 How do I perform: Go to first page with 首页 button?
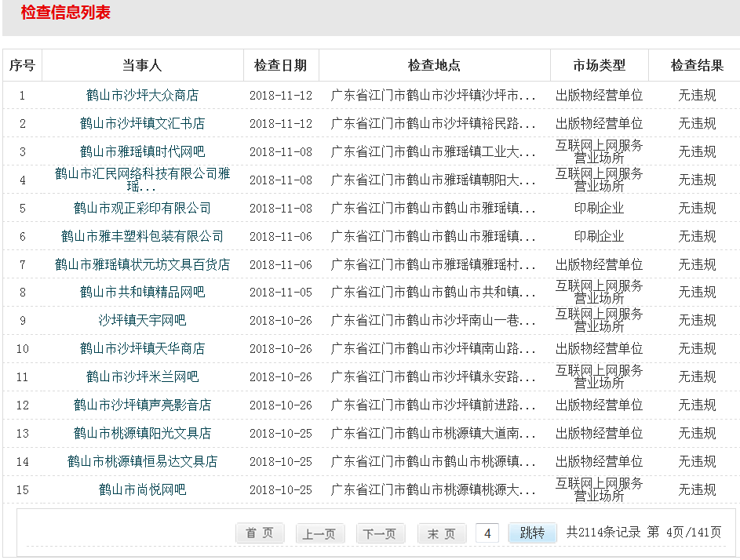click(260, 533)
